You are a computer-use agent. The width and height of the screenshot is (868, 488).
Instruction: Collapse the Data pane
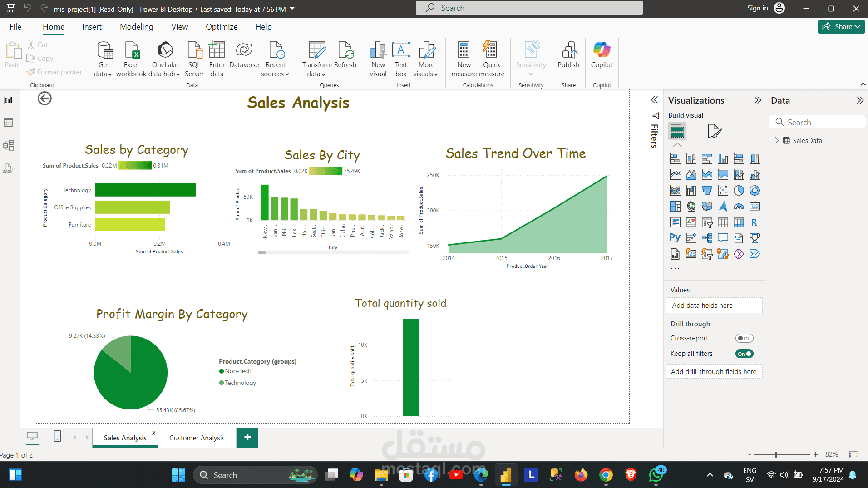click(860, 100)
